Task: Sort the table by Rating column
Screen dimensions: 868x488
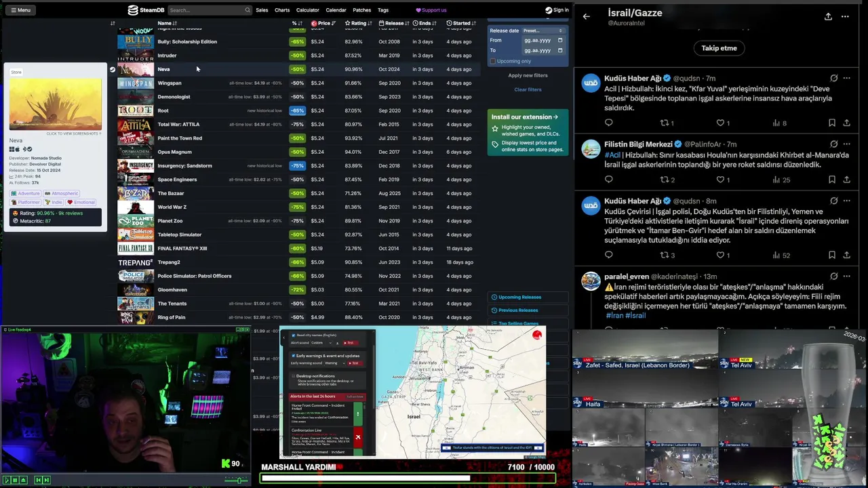Action: [x=359, y=23]
